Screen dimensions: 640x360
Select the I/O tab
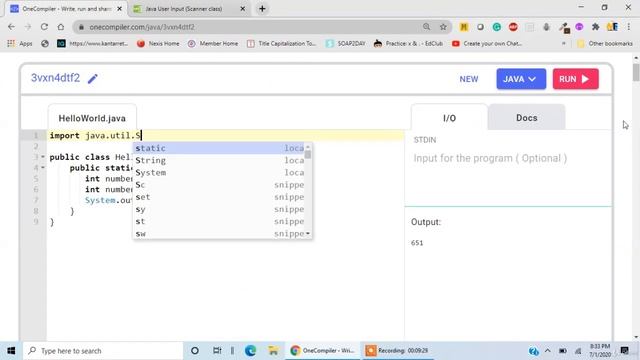pos(449,118)
